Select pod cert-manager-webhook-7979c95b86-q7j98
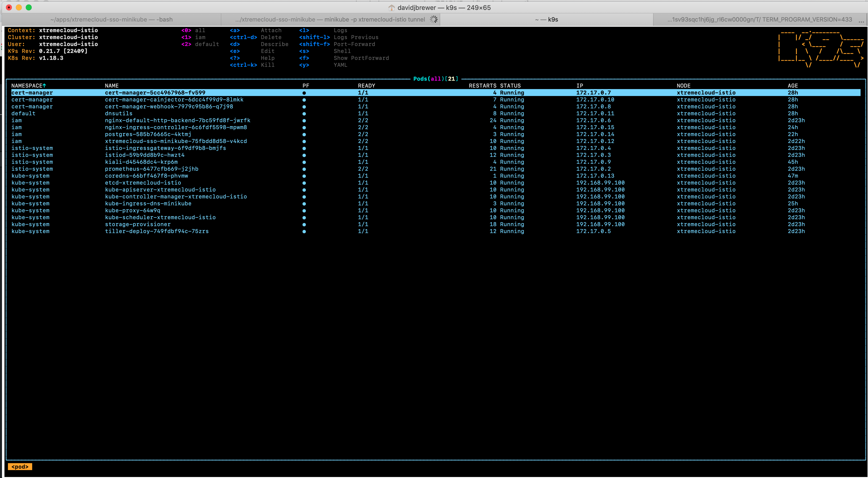Screen dimensions: 868x478 click(436, 107)
